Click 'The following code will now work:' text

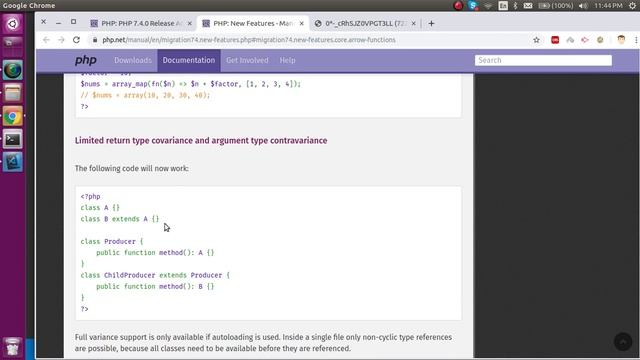coord(131,169)
